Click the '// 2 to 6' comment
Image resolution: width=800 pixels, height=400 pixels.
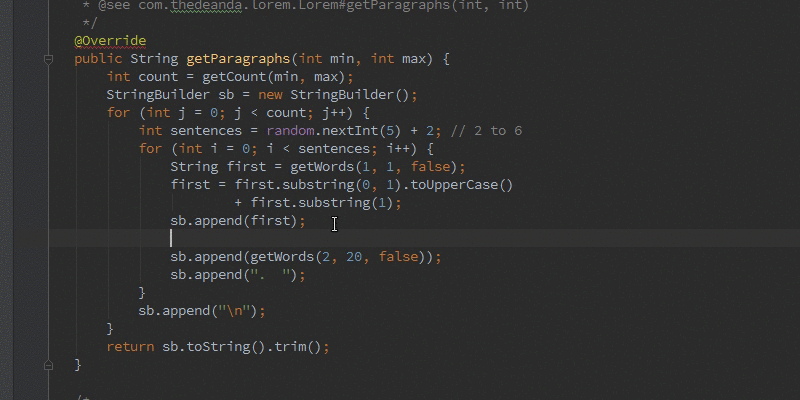point(486,131)
